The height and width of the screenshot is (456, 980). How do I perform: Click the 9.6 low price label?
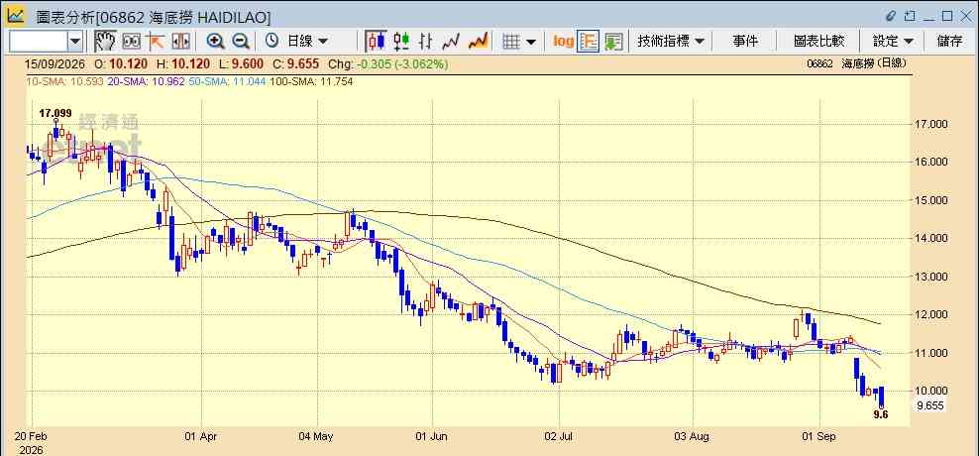881,414
